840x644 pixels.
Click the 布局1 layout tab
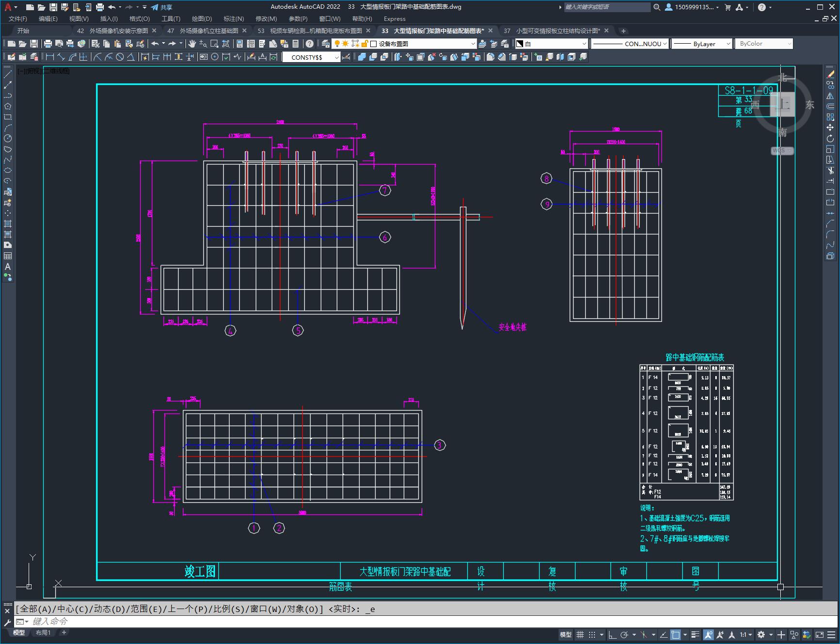tap(43, 633)
